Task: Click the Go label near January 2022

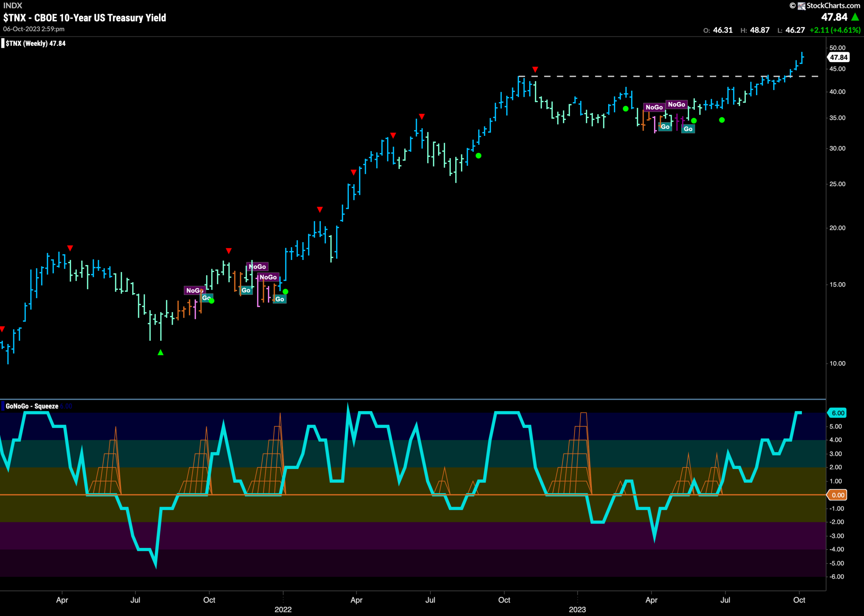Action: pos(280,299)
